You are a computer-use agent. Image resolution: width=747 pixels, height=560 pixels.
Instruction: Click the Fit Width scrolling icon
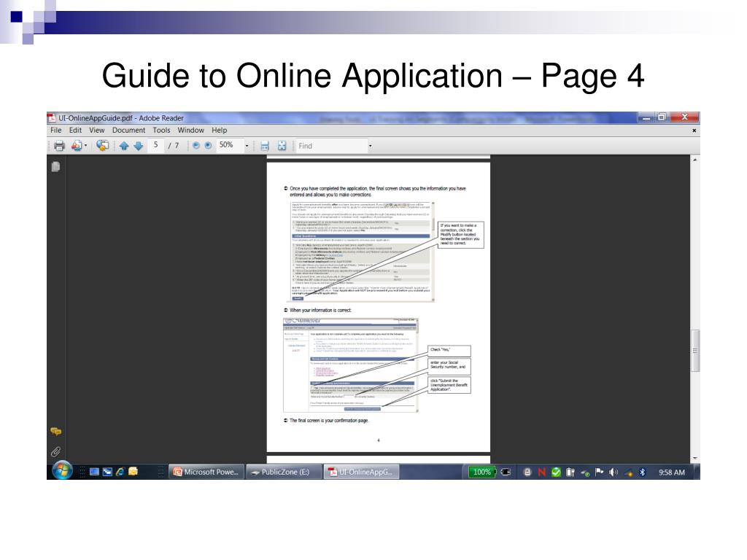click(x=265, y=146)
